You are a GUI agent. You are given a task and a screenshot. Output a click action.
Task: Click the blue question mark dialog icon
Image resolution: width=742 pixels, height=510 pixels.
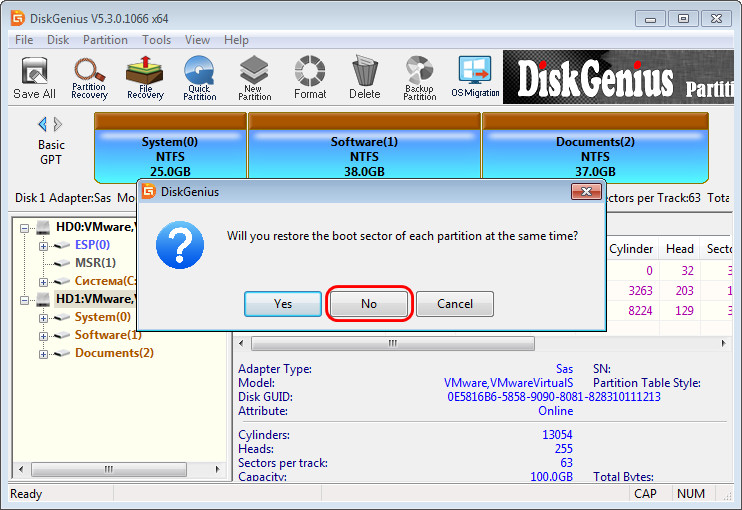click(x=180, y=245)
